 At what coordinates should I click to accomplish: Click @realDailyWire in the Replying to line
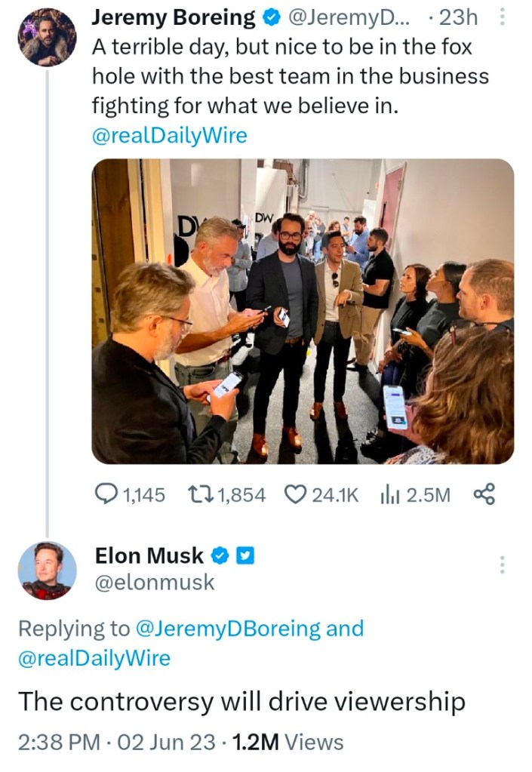[94, 658]
